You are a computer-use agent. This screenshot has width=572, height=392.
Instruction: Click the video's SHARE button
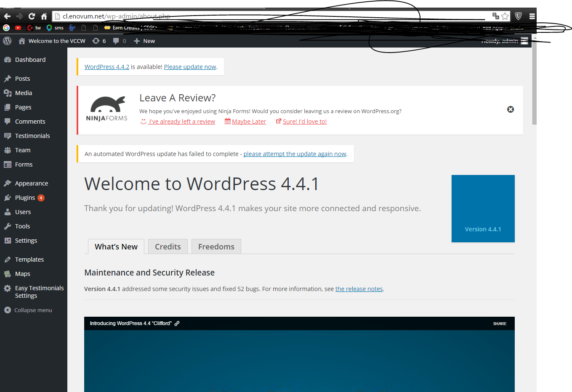pyautogui.click(x=500, y=323)
